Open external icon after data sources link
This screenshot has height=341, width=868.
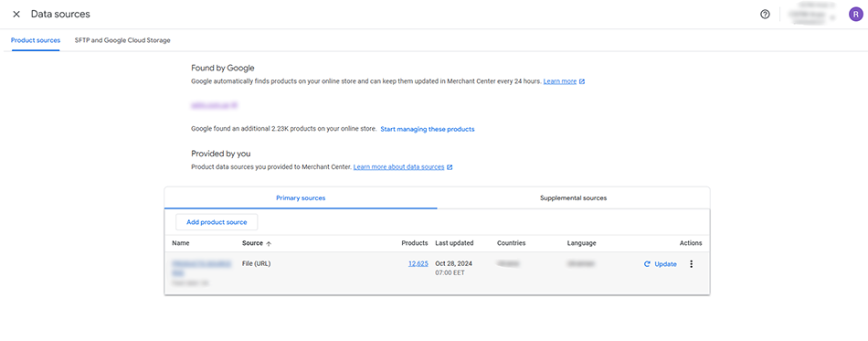pyautogui.click(x=450, y=167)
